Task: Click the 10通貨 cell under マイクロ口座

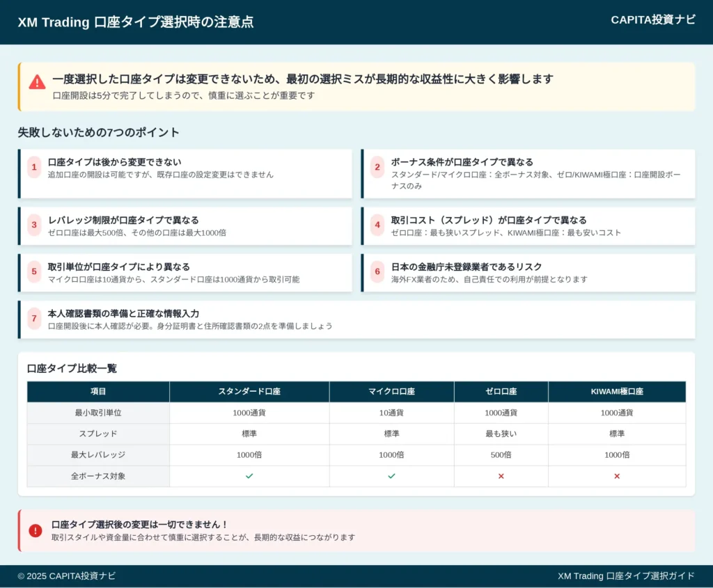Action: pyautogui.click(x=391, y=413)
